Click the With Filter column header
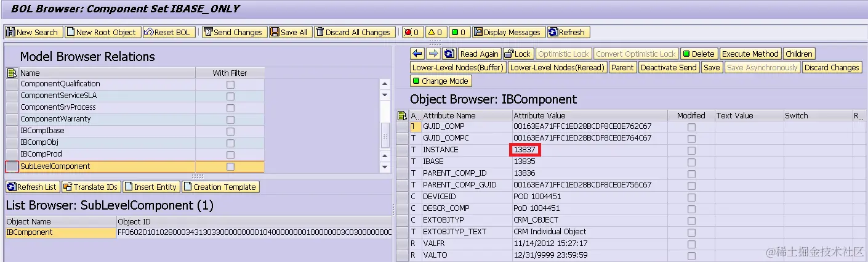 click(230, 73)
